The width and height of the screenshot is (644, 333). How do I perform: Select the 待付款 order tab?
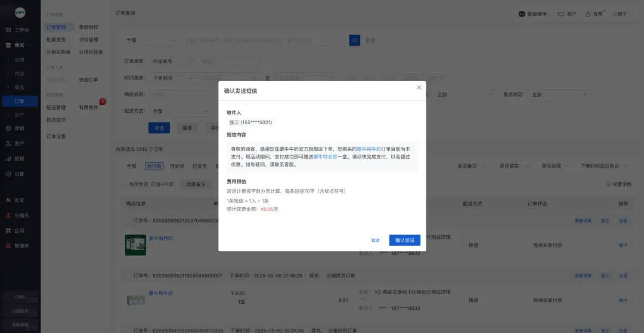(x=154, y=166)
